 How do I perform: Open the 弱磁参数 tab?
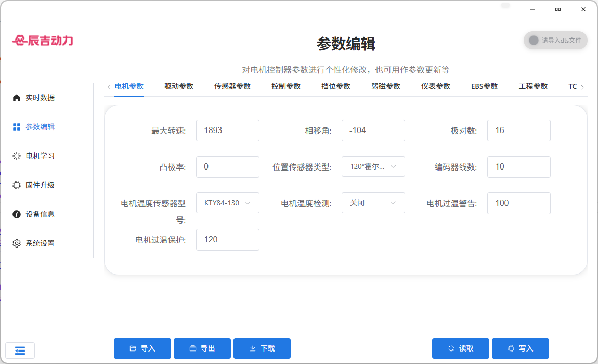(386, 86)
